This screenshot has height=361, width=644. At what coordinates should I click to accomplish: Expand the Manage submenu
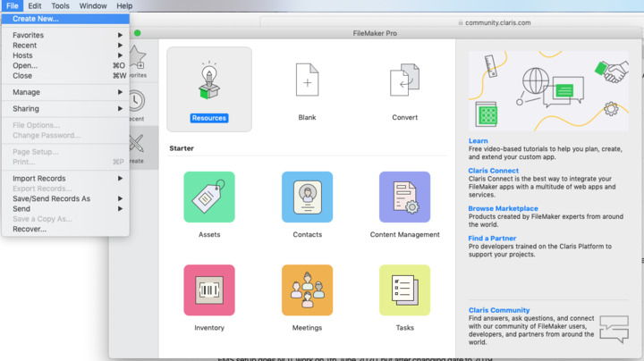(x=65, y=92)
